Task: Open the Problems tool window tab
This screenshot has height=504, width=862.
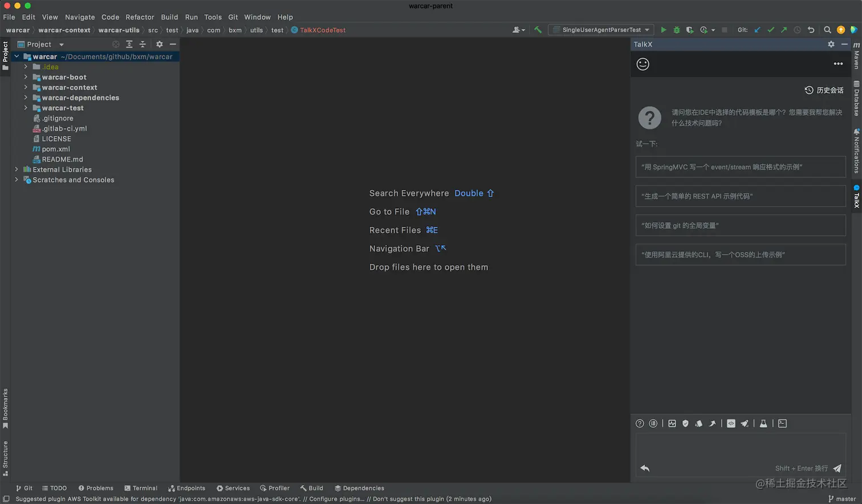Action: click(x=96, y=488)
